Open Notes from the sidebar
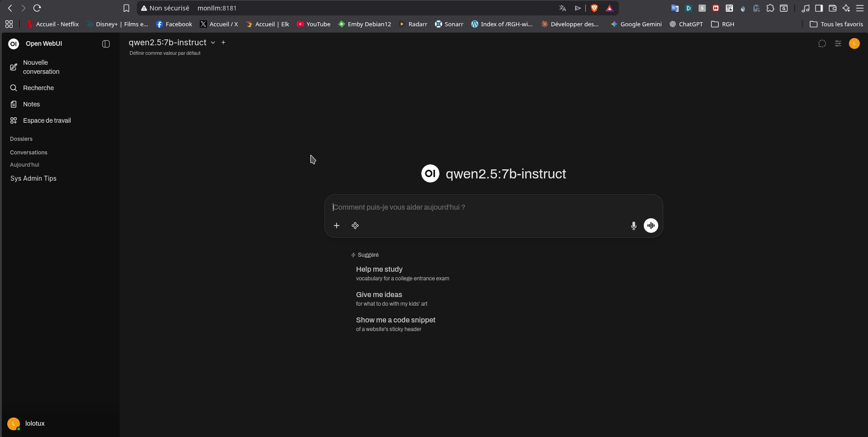This screenshot has height=437, width=868. pos(31,104)
